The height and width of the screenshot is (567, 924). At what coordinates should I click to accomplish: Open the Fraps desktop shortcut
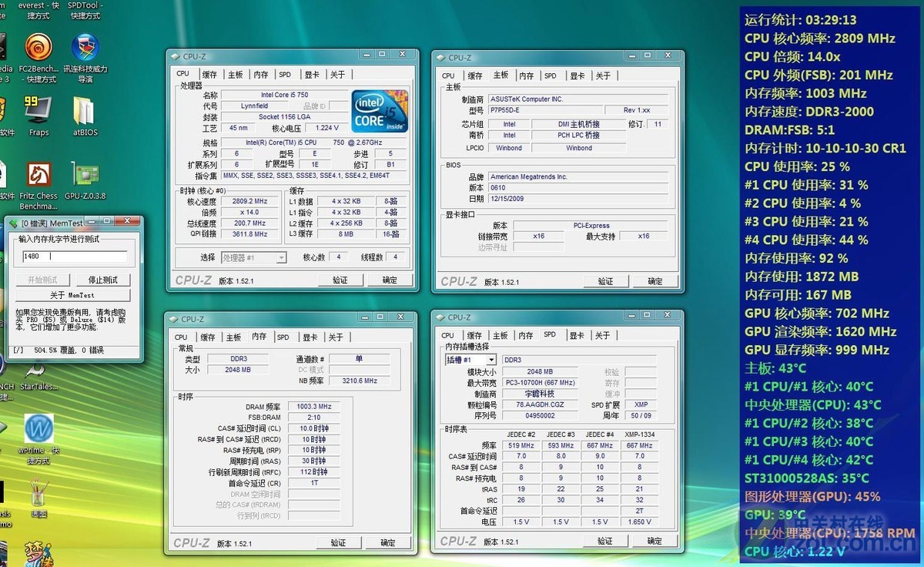click(38, 111)
